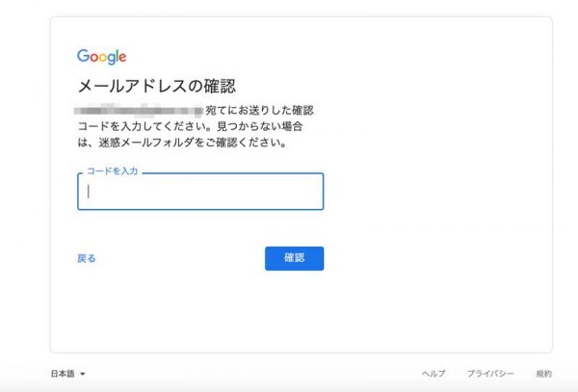Click the caret arrow beside 日本語

coord(83,374)
